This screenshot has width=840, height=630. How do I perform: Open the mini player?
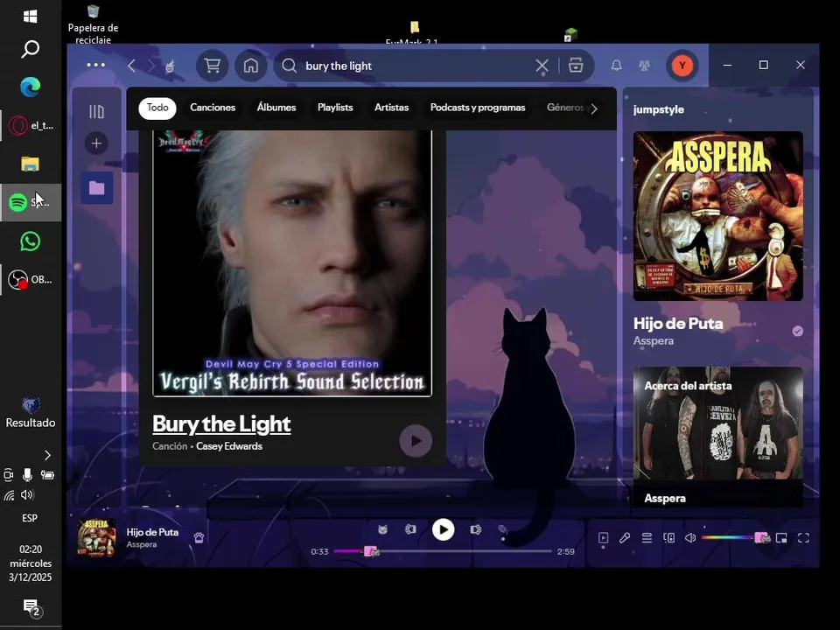781,538
